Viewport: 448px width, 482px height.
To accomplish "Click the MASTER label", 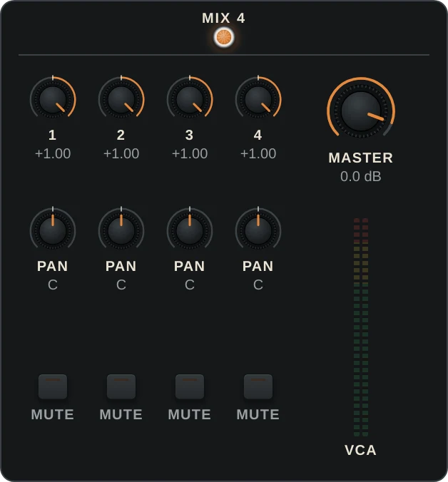I will click(x=361, y=158).
